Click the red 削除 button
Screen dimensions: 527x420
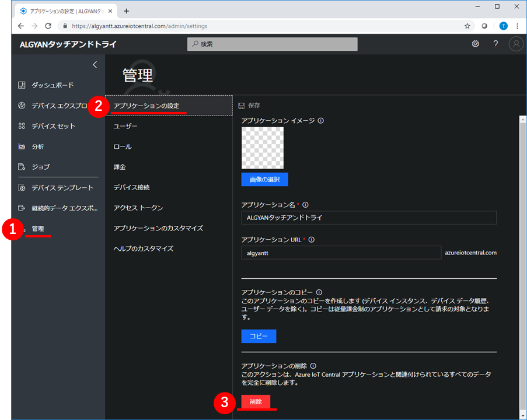pos(256,401)
